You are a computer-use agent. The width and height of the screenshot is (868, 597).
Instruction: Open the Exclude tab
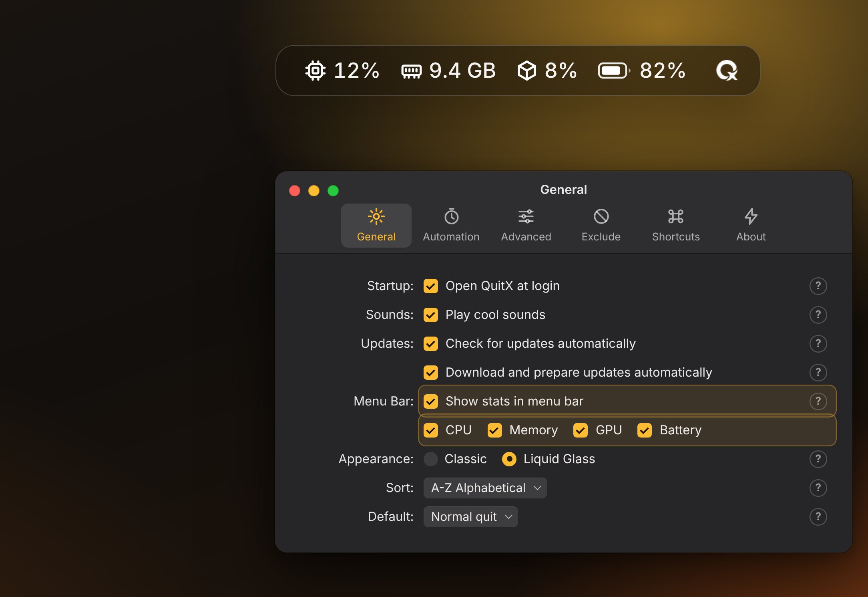pyautogui.click(x=601, y=226)
